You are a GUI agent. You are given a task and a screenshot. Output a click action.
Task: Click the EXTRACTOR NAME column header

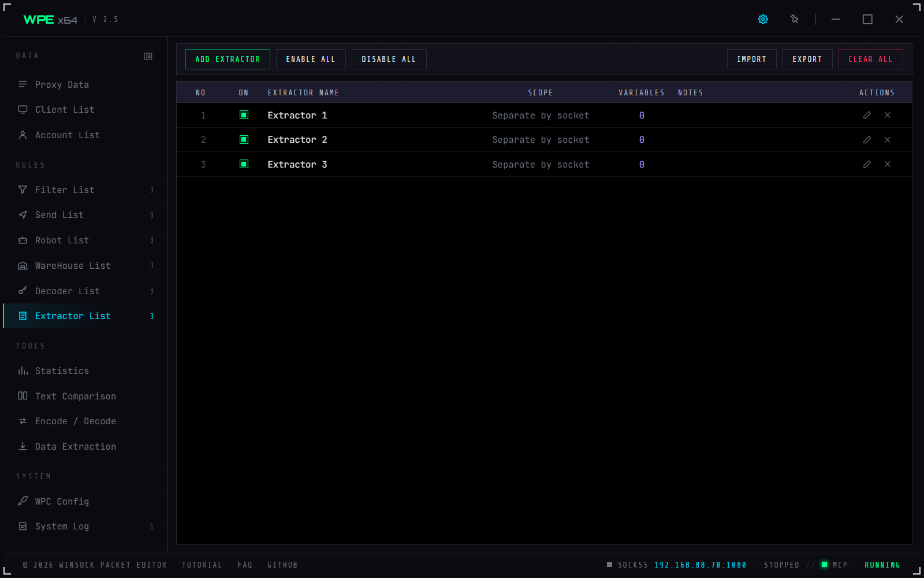(303, 92)
